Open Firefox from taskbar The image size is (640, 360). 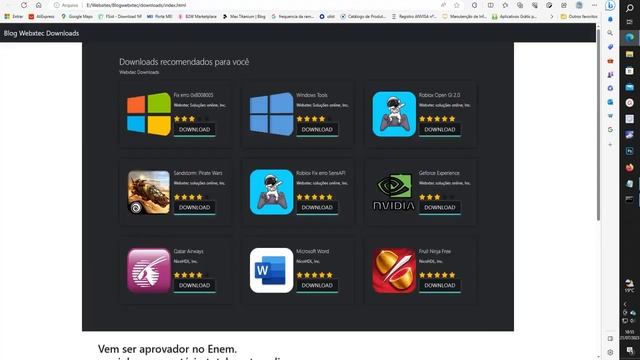(x=629, y=167)
